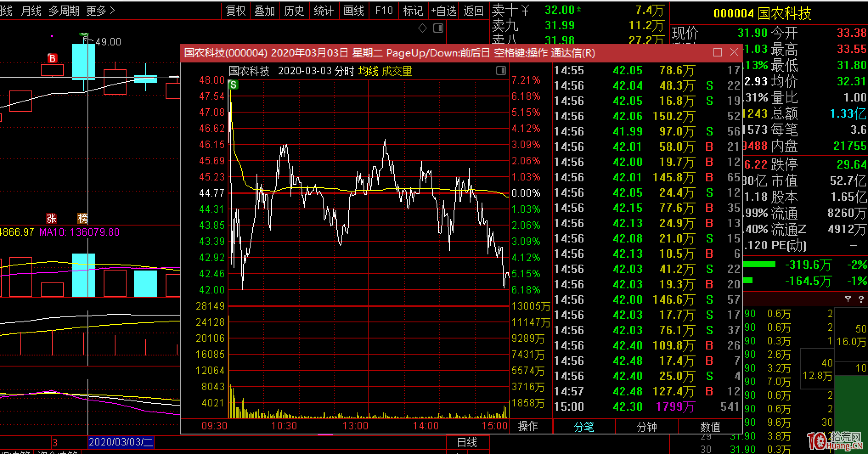Expand the 更多 more periods menu

tap(100, 11)
